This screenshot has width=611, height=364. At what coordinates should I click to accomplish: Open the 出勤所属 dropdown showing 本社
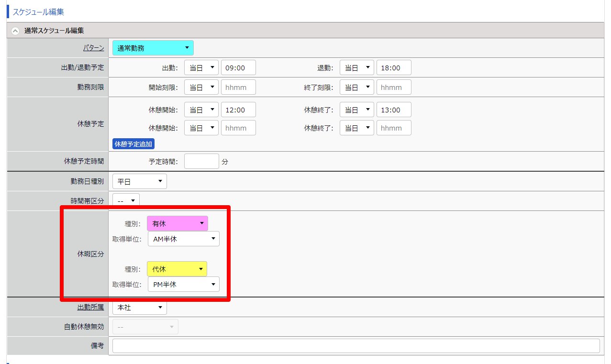140,307
